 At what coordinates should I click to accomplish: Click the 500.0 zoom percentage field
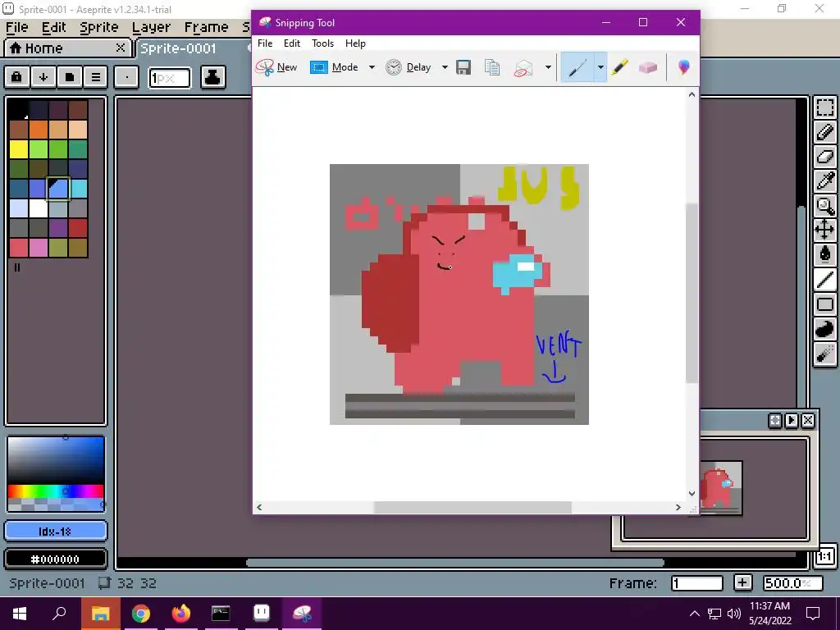(x=794, y=583)
